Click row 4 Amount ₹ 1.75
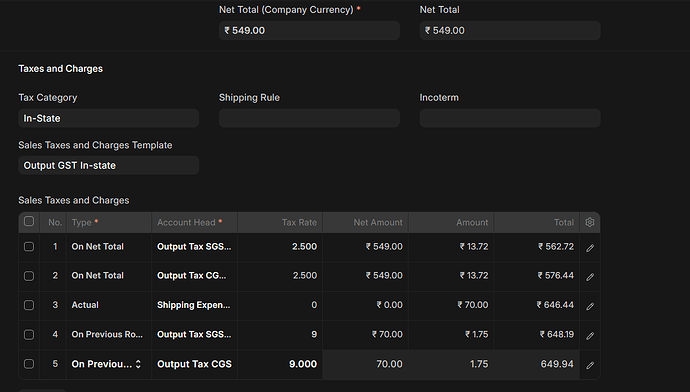Screen dimensions: 690x392 [477, 334]
